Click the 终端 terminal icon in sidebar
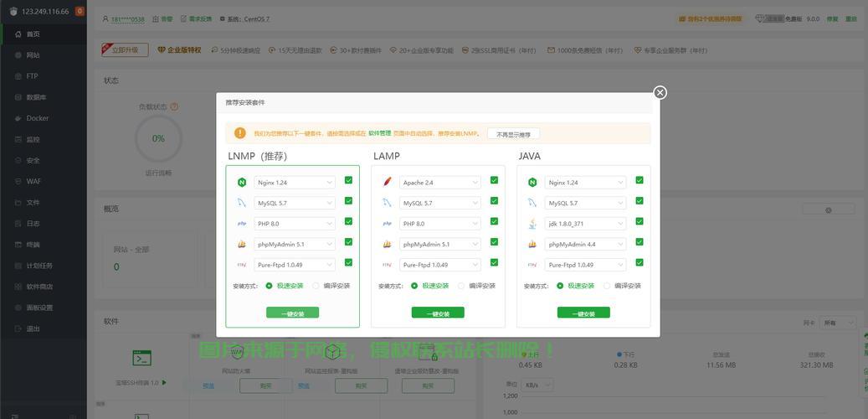 coord(18,245)
